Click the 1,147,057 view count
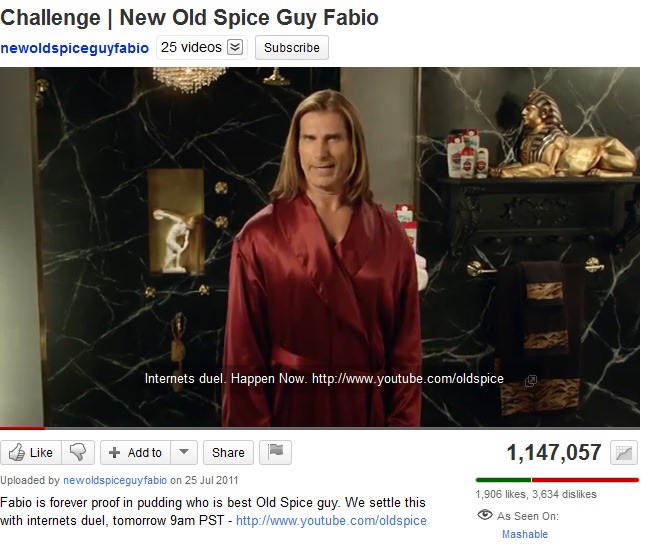The width and height of the screenshot is (653, 546). [x=554, y=452]
